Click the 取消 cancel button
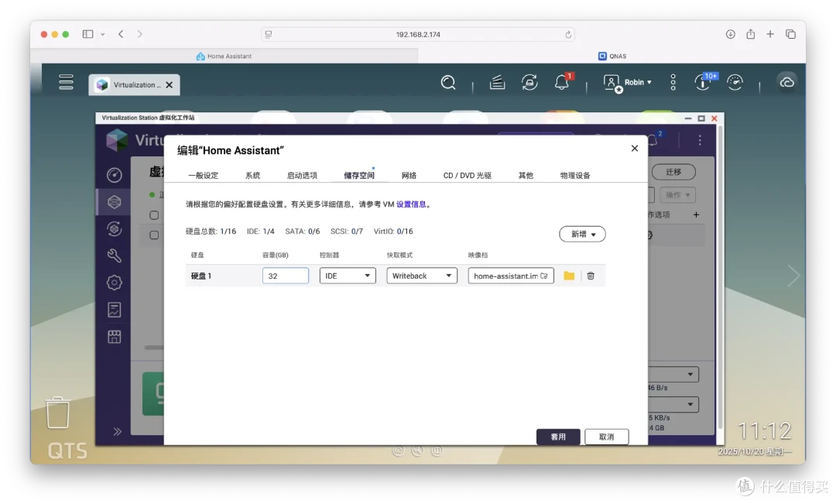 pos(607,437)
